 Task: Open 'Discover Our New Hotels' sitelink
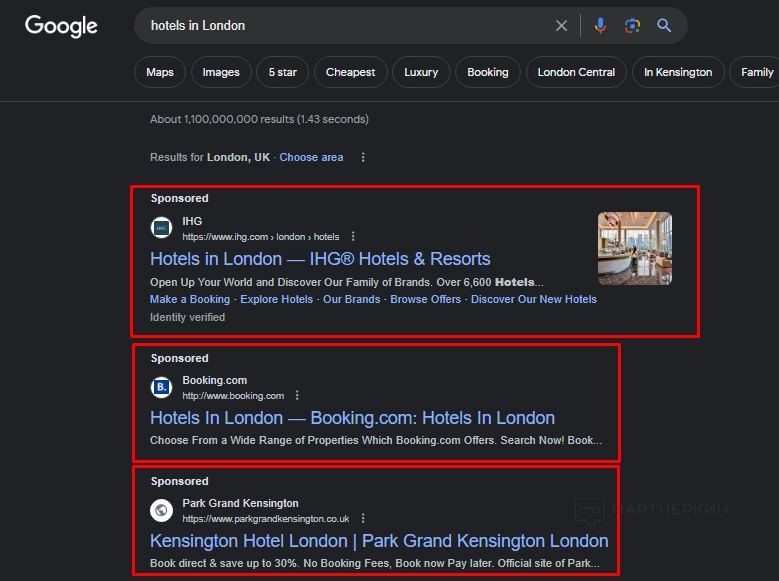click(534, 299)
